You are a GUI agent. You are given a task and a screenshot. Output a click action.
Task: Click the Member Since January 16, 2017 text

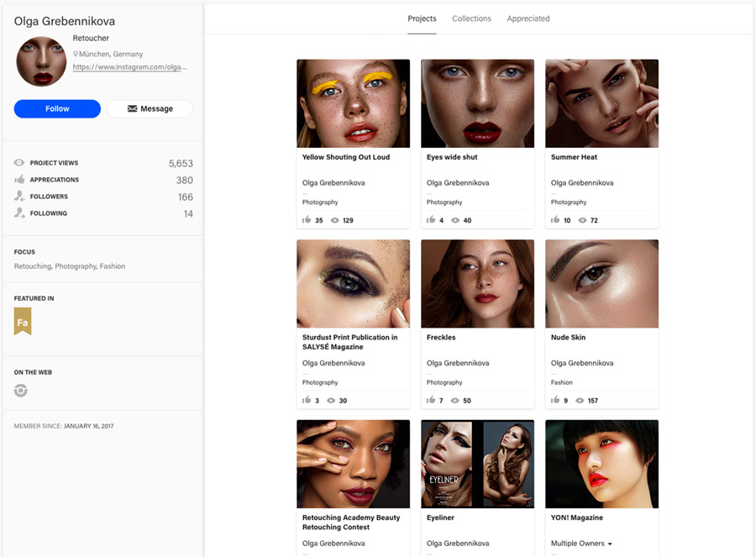click(64, 426)
